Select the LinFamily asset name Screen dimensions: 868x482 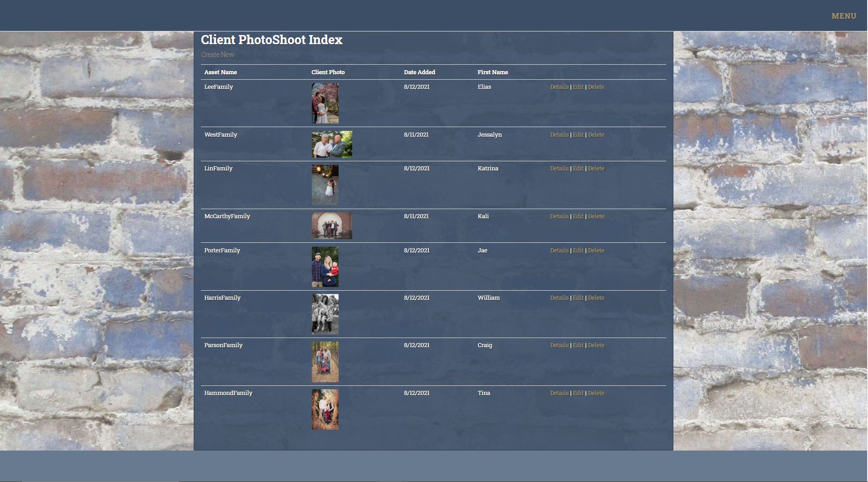pyautogui.click(x=218, y=168)
